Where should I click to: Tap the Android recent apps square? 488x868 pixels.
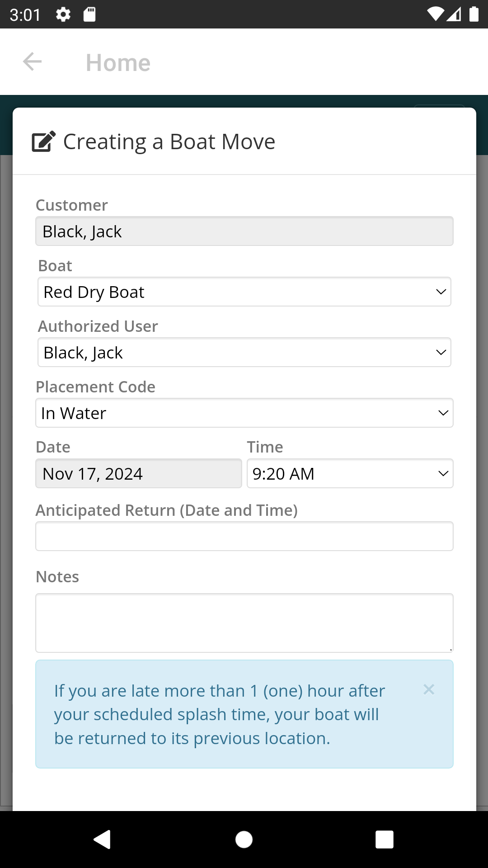(385, 840)
